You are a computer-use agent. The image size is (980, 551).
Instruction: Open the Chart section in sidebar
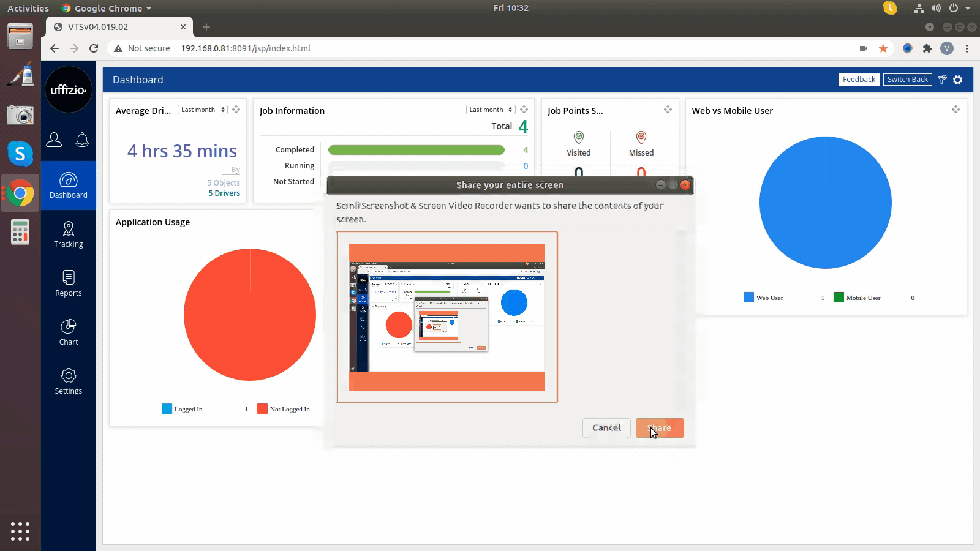(x=69, y=333)
